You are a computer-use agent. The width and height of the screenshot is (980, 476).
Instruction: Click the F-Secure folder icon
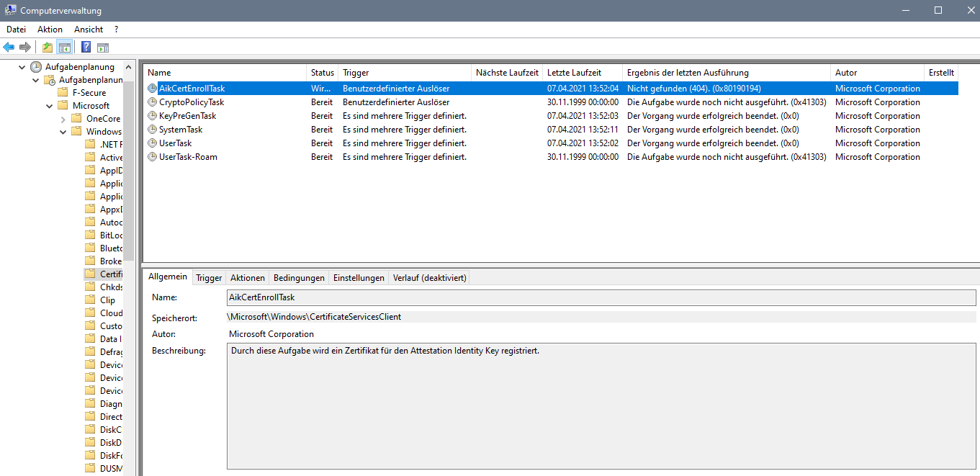click(x=63, y=93)
